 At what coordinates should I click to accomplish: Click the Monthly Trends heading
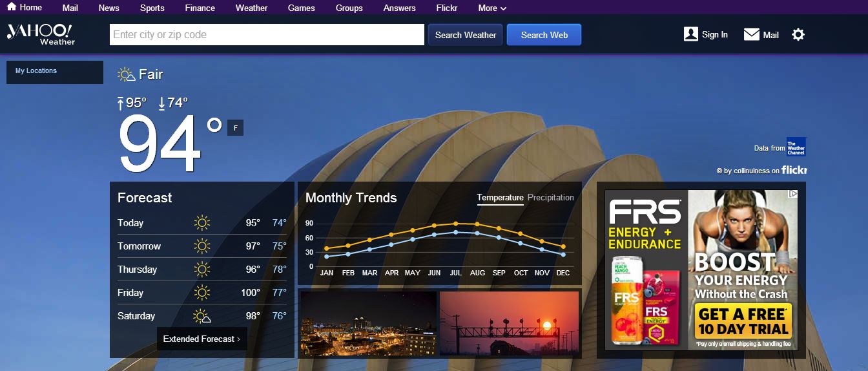[351, 198]
